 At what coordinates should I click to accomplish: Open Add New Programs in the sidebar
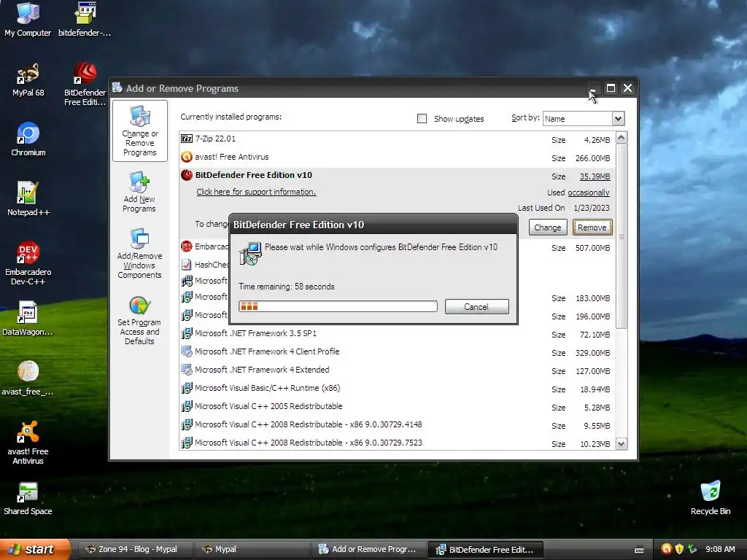point(139,192)
